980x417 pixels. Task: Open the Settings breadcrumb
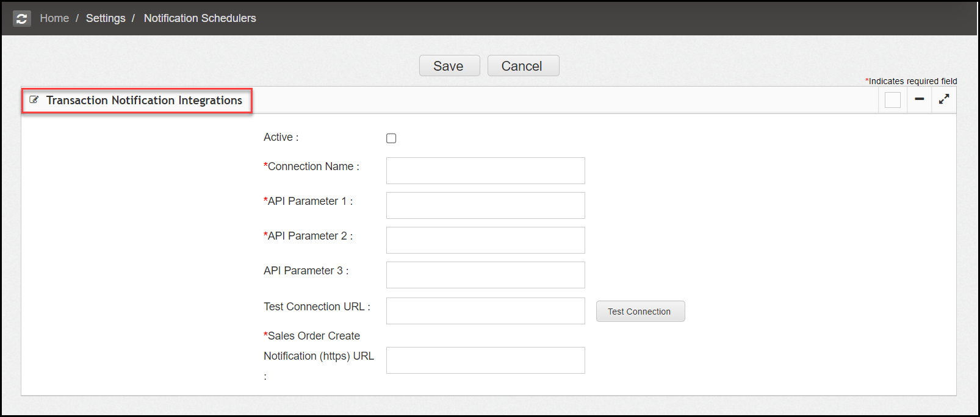[x=106, y=18]
